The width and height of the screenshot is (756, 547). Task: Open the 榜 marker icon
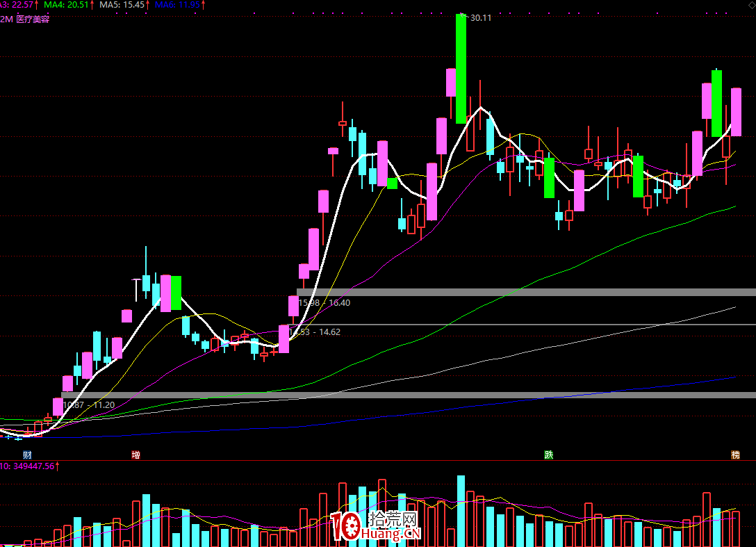pos(735,455)
